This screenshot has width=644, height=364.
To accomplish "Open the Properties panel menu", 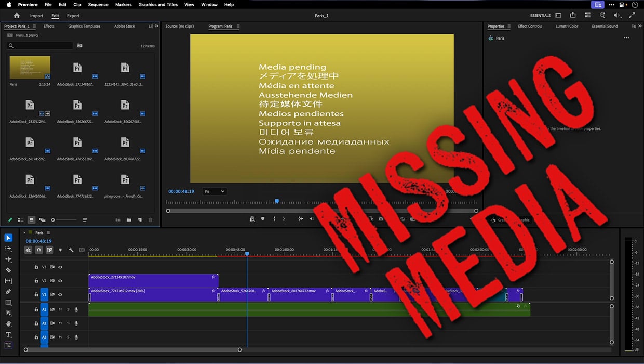I will point(509,26).
